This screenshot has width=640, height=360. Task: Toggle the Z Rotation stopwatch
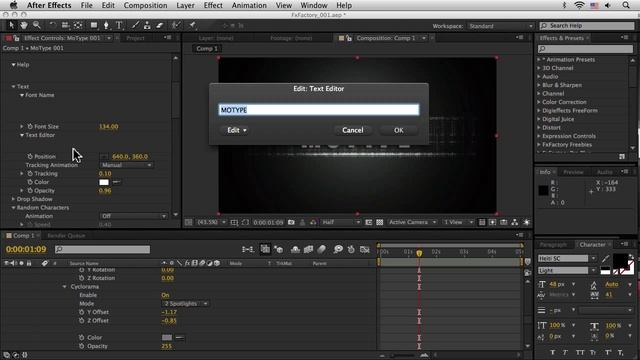[x=82, y=278]
